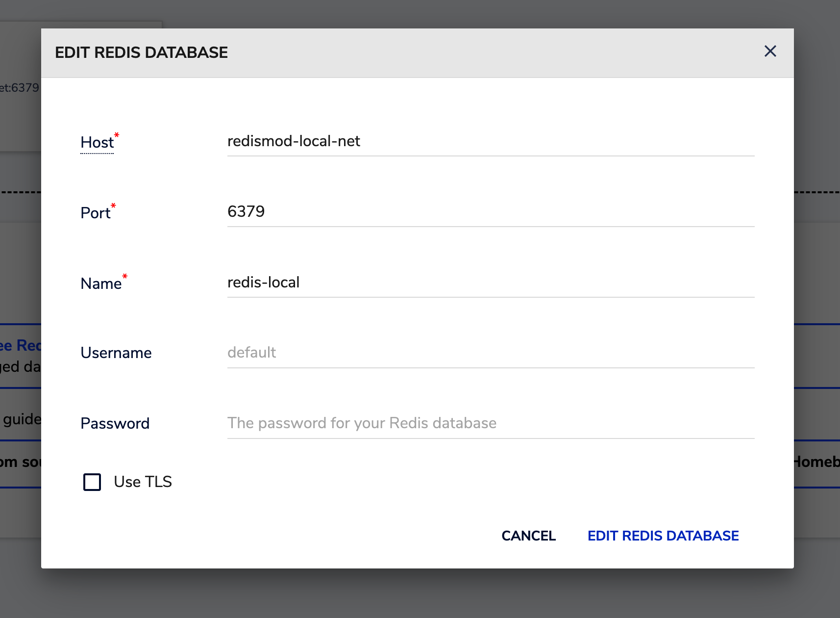This screenshot has height=618, width=840.
Task: Click the partially hidden guide text at left
Action: coord(22,419)
